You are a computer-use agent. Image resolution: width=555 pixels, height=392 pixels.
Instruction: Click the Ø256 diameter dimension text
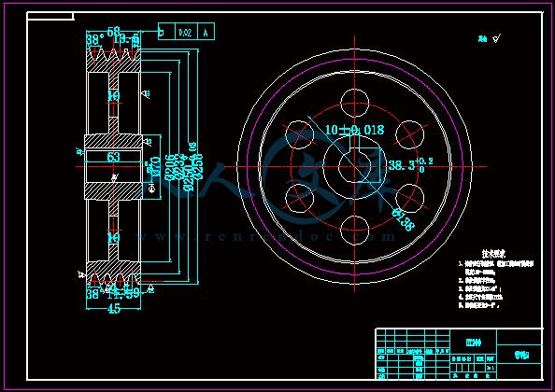(x=199, y=166)
